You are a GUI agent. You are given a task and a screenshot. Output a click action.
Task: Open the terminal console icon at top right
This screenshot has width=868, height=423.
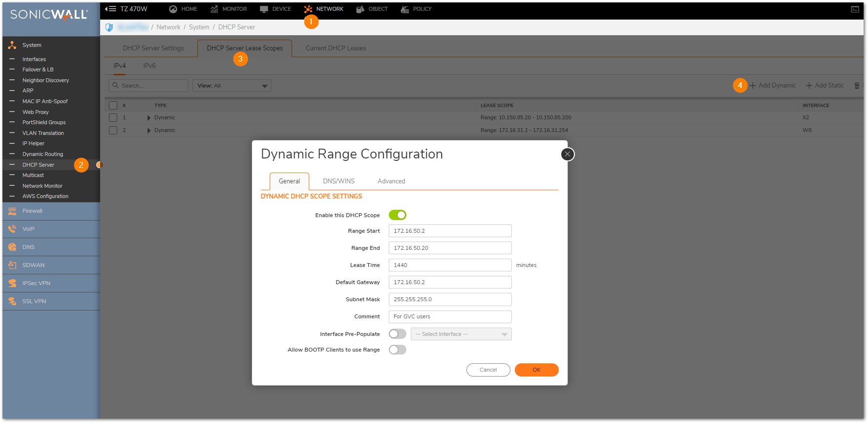coord(855,9)
